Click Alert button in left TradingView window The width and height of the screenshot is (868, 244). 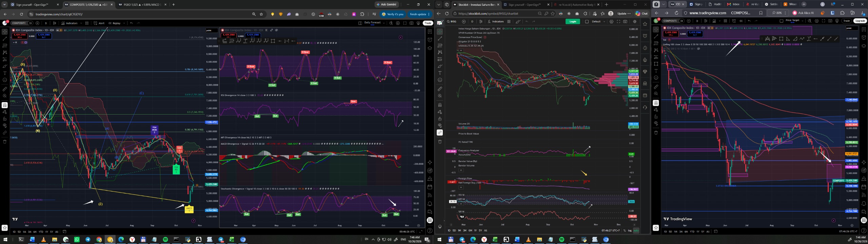tap(99, 23)
